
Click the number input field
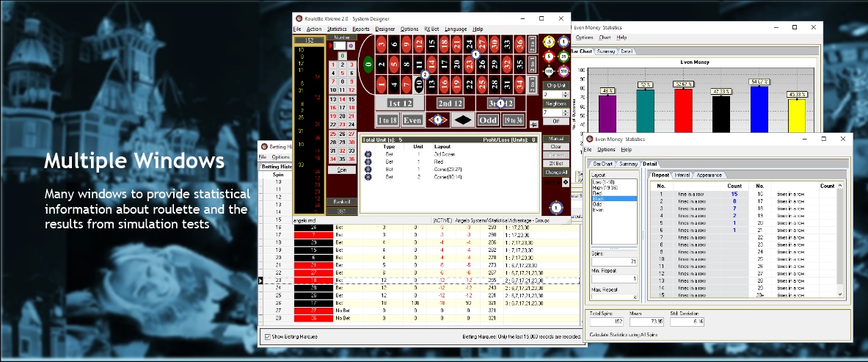(x=339, y=46)
